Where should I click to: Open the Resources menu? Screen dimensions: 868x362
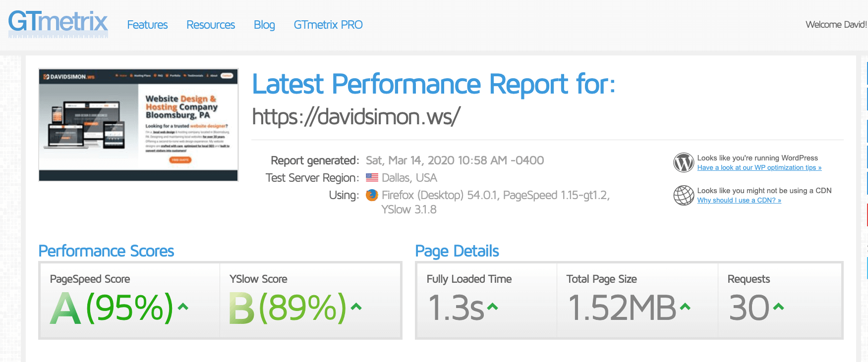click(210, 25)
